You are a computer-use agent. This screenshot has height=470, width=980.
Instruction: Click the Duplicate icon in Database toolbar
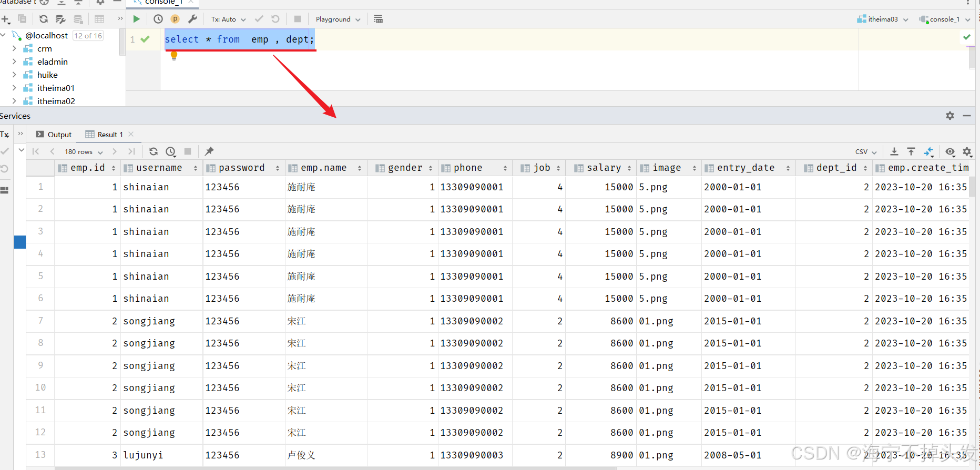click(x=22, y=19)
